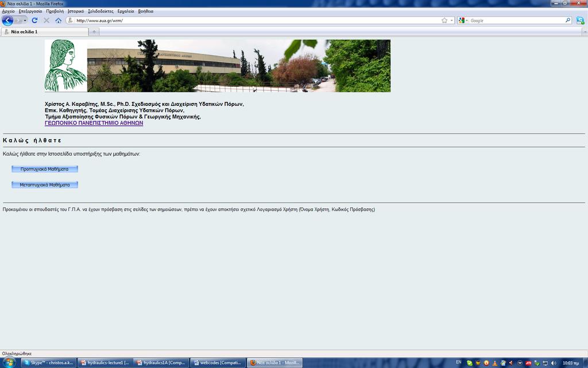Click the Stop loading X icon

pos(47,20)
